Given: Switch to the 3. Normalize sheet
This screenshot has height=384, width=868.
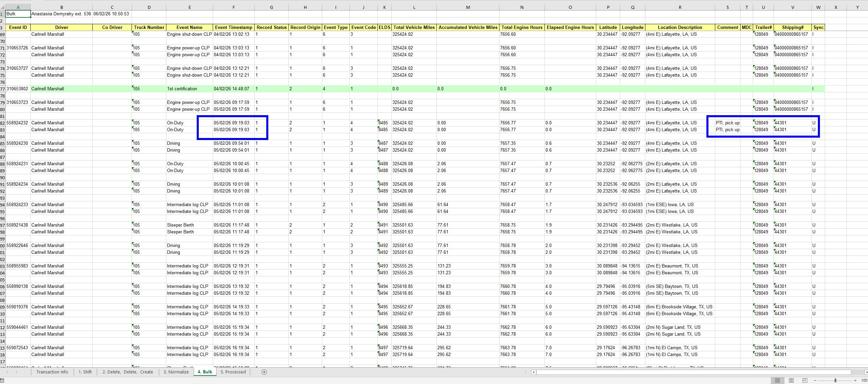Looking at the screenshot, I should 176,372.
